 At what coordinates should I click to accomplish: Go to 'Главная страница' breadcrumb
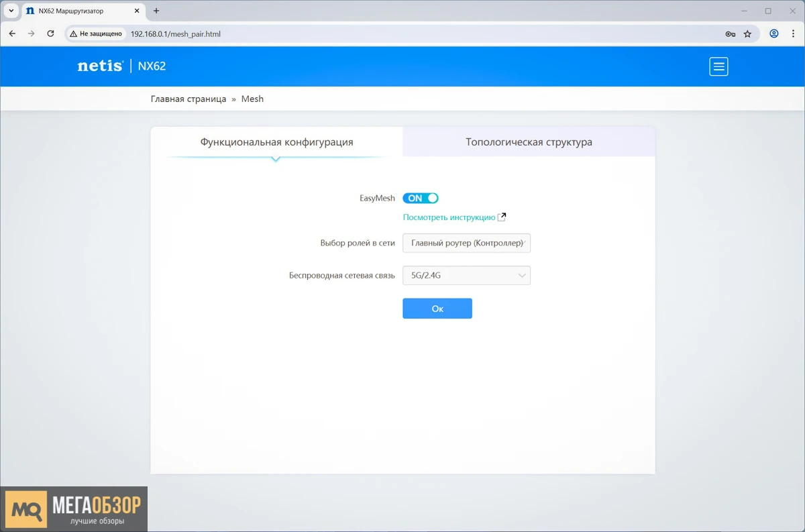pyautogui.click(x=189, y=99)
